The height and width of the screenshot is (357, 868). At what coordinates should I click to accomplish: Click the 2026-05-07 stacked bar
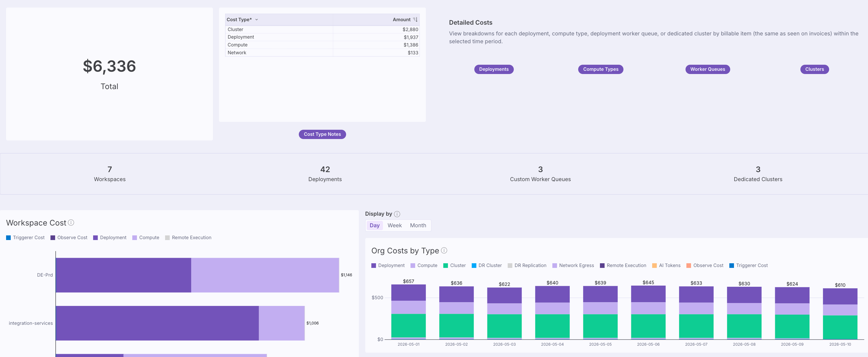click(696, 313)
